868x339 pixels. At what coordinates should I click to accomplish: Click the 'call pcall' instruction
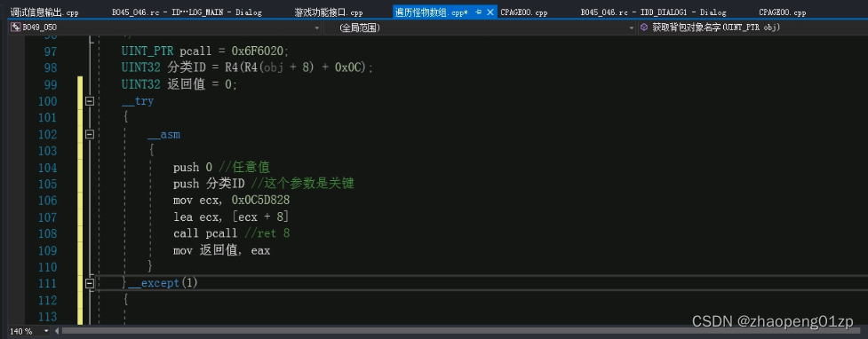205,234
